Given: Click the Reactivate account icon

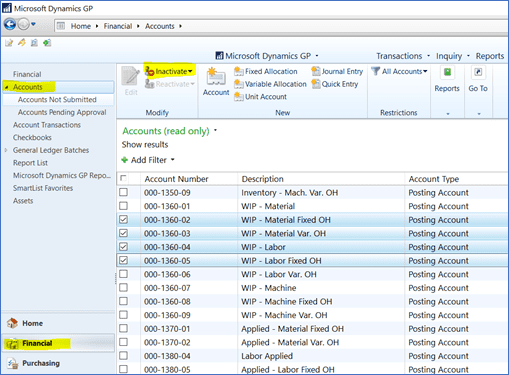Looking at the screenshot, I should point(150,84).
